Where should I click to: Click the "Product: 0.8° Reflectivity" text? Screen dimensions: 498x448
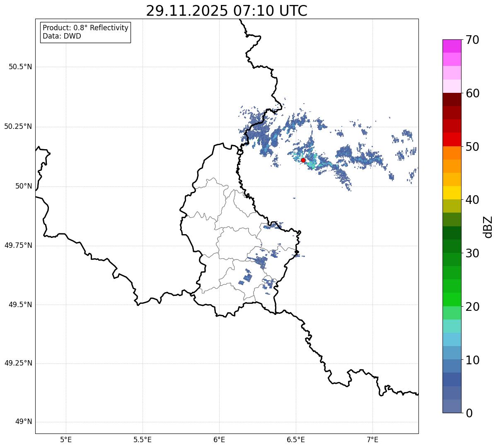pyautogui.click(x=86, y=28)
